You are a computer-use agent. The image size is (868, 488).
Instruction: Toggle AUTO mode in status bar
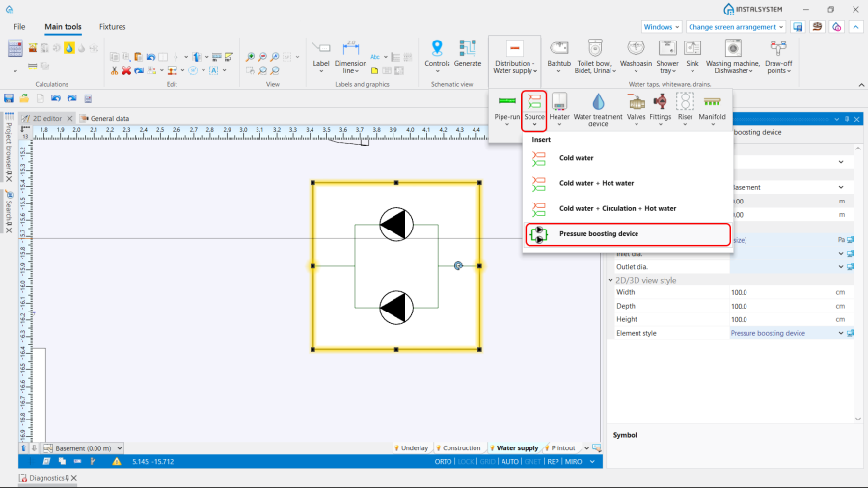510,462
